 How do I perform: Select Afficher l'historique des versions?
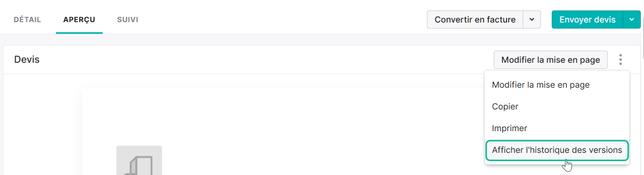click(557, 150)
